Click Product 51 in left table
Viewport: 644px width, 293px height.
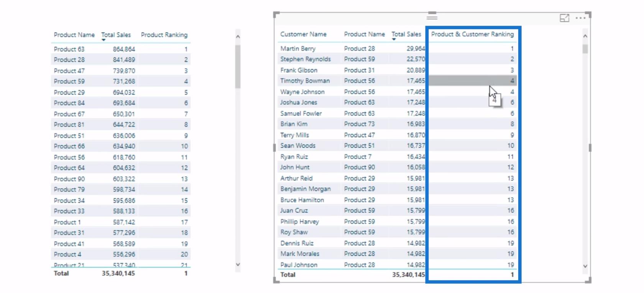pyautogui.click(x=69, y=136)
